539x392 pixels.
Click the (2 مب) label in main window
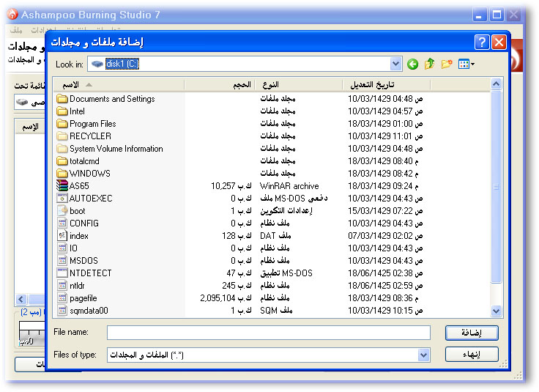[31, 312]
